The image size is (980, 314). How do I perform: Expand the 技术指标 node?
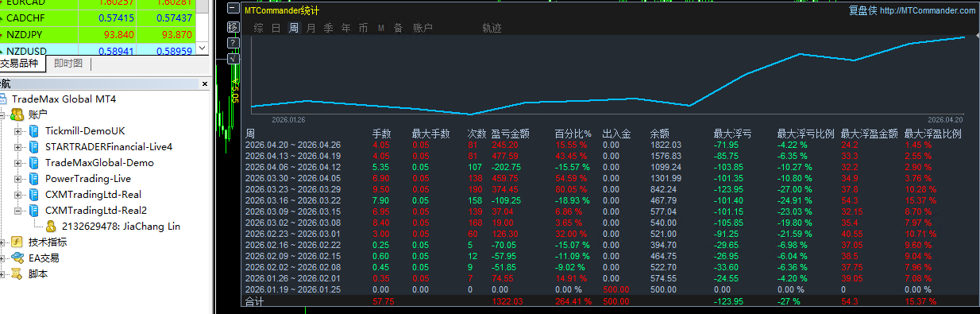[3, 242]
